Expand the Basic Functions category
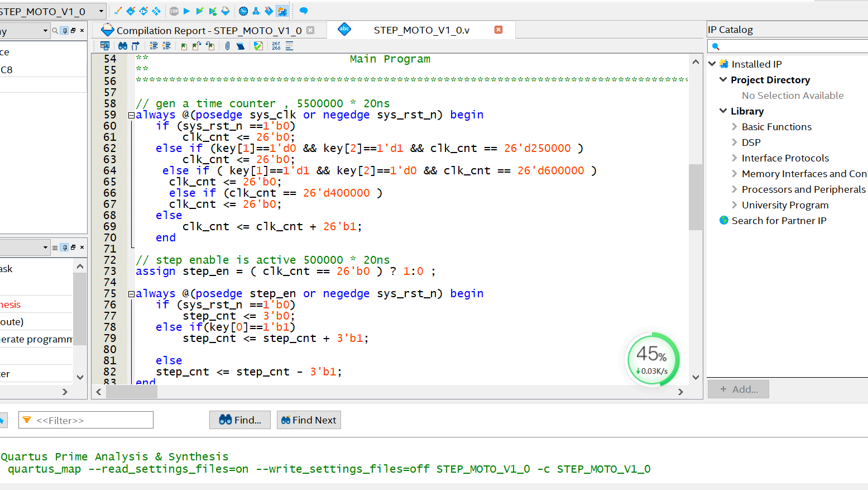 (735, 127)
